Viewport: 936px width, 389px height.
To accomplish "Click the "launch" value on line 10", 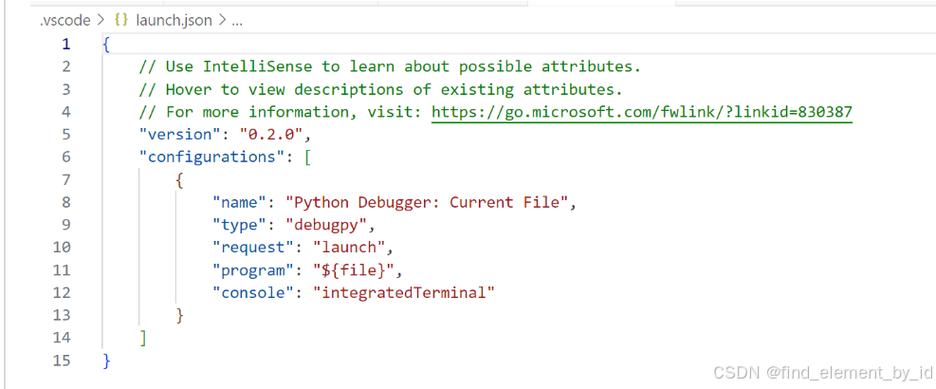I will pyautogui.click(x=349, y=248).
